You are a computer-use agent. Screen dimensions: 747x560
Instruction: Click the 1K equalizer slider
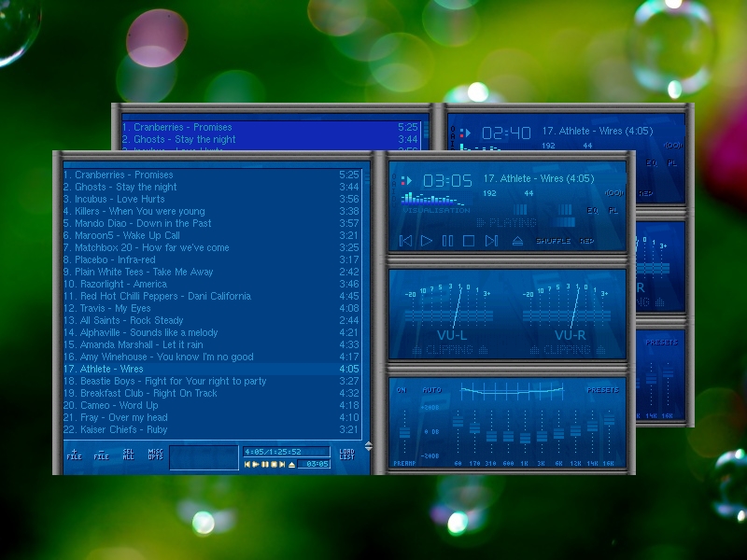(x=525, y=438)
